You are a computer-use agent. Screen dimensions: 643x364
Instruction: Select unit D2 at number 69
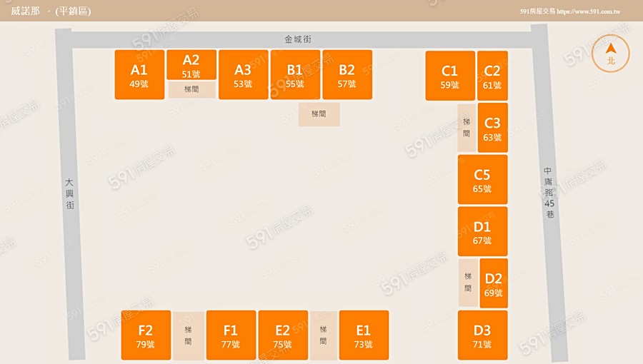click(x=494, y=283)
